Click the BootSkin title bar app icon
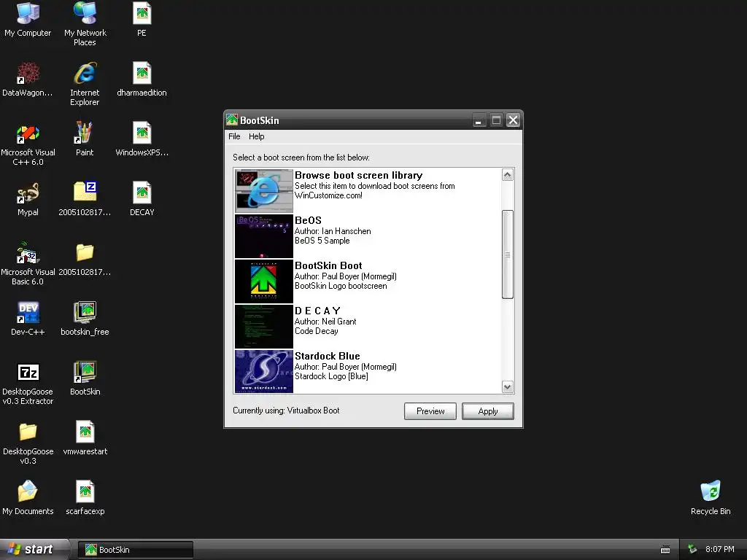The height and width of the screenshot is (560, 747). pos(232,120)
